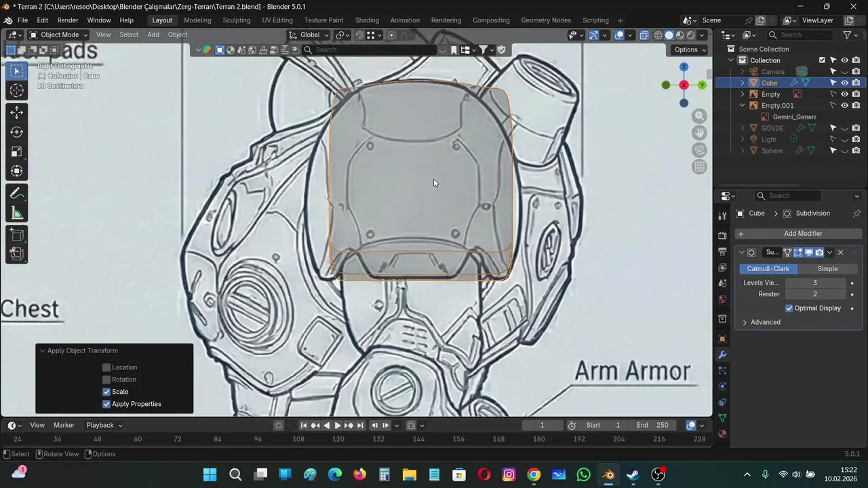
Task: Open outliner filter dropdown
Action: pos(849,35)
